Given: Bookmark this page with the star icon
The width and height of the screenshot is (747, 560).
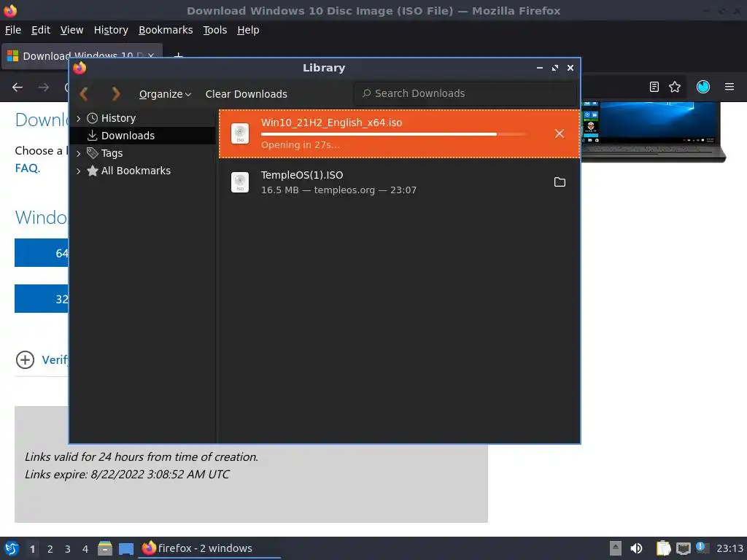Looking at the screenshot, I should [675, 87].
